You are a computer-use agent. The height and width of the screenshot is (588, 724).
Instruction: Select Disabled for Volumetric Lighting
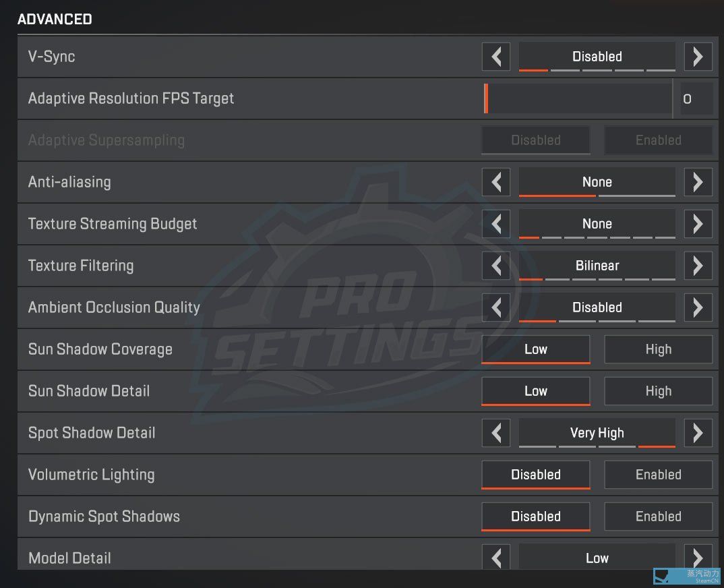pyautogui.click(x=536, y=475)
